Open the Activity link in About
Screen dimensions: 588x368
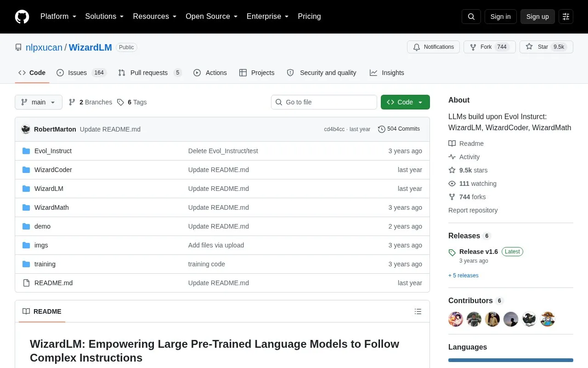[x=464, y=157]
